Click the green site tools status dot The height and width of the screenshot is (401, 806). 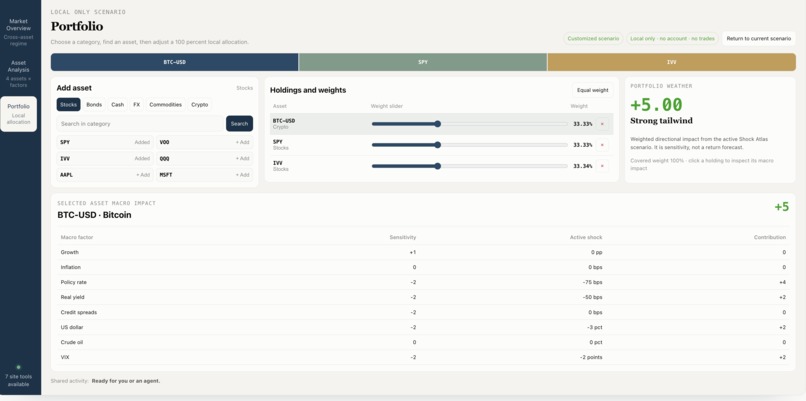coord(19,367)
